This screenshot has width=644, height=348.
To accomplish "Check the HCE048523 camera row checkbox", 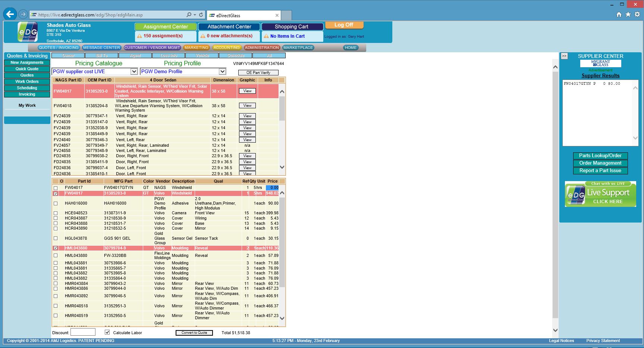I will point(56,213).
